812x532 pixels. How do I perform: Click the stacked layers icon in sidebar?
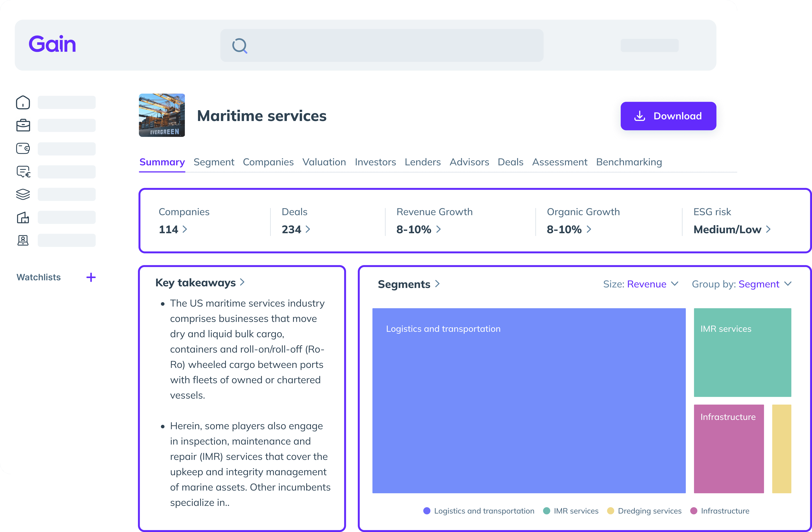[x=23, y=194]
